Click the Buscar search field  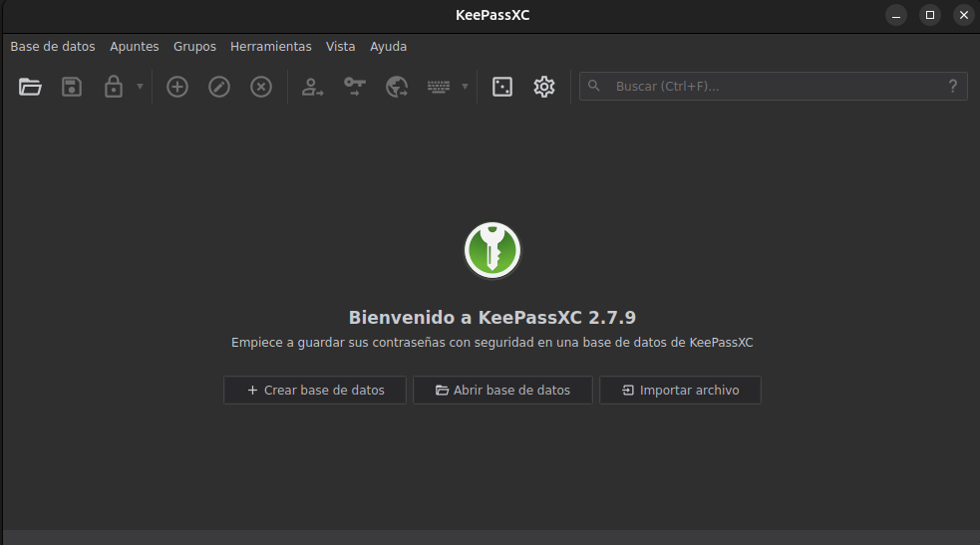click(x=773, y=86)
